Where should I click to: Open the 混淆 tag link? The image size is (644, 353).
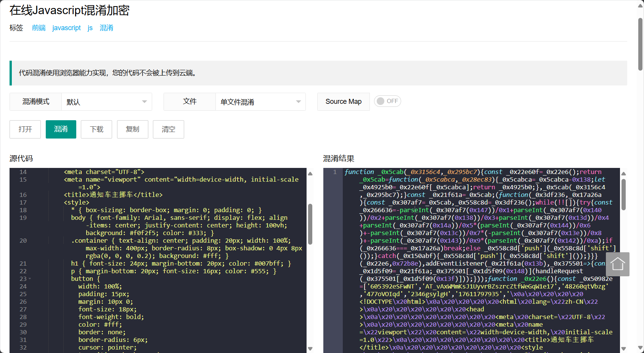click(106, 28)
